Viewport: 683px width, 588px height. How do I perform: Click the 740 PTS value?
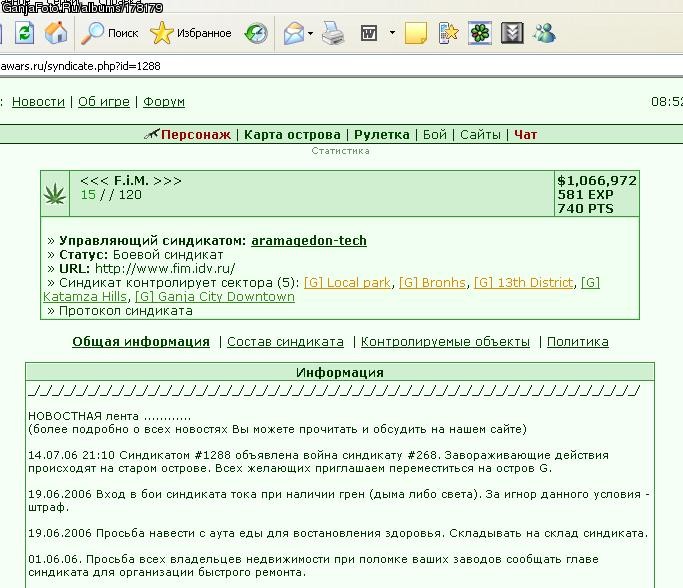[585, 209]
